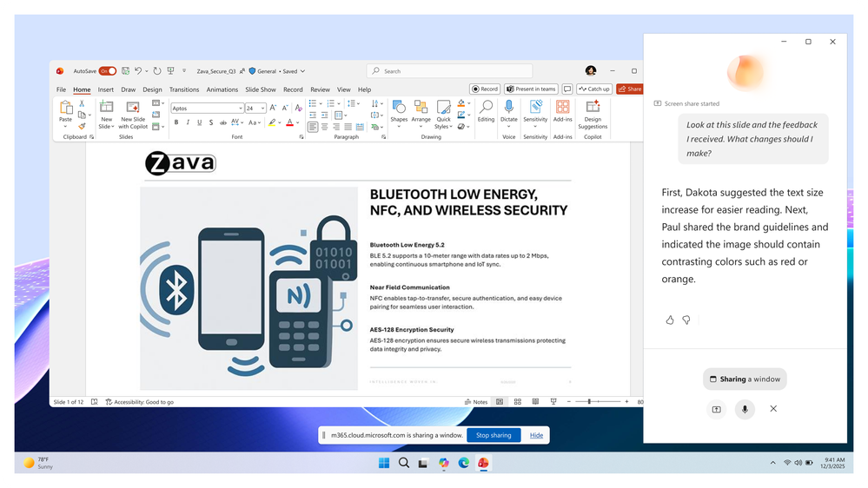The width and height of the screenshot is (868, 488).
Task: Switch to the Design tab
Action: pyautogui.click(x=152, y=89)
